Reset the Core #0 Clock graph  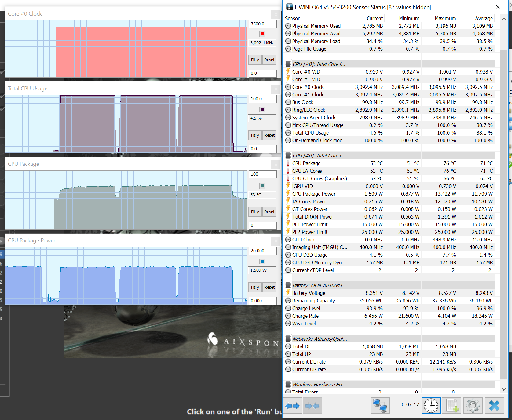[x=269, y=60]
